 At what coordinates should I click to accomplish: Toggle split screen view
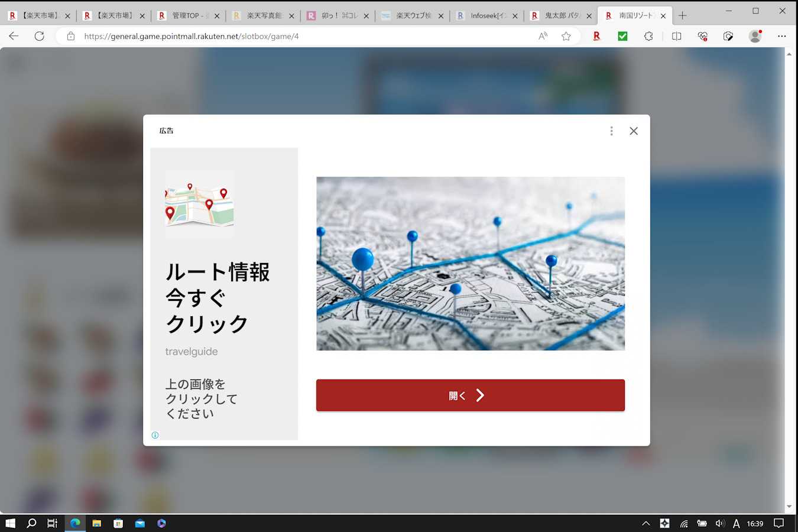676,36
